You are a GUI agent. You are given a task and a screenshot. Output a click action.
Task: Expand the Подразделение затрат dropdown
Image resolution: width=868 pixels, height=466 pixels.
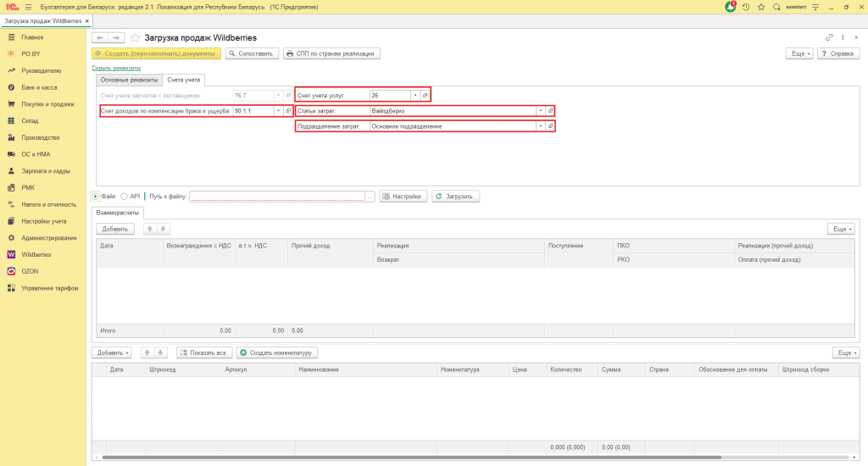click(x=540, y=126)
